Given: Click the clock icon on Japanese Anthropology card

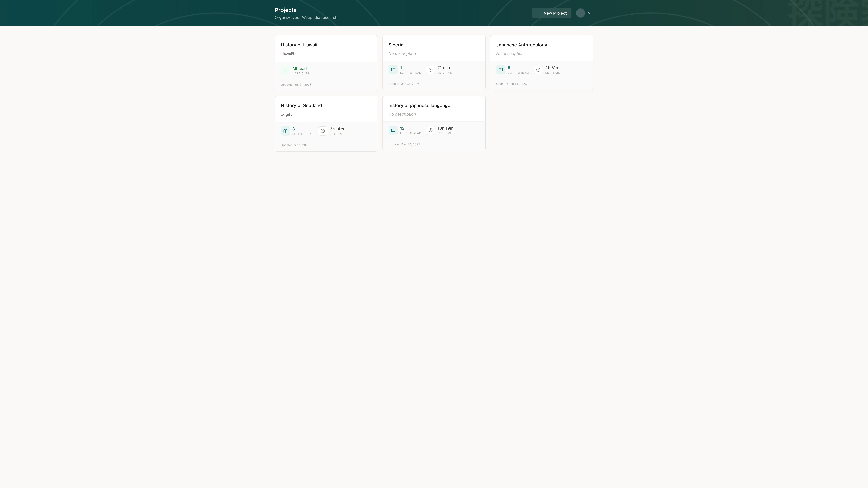Looking at the screenshot, I should 538,70.
